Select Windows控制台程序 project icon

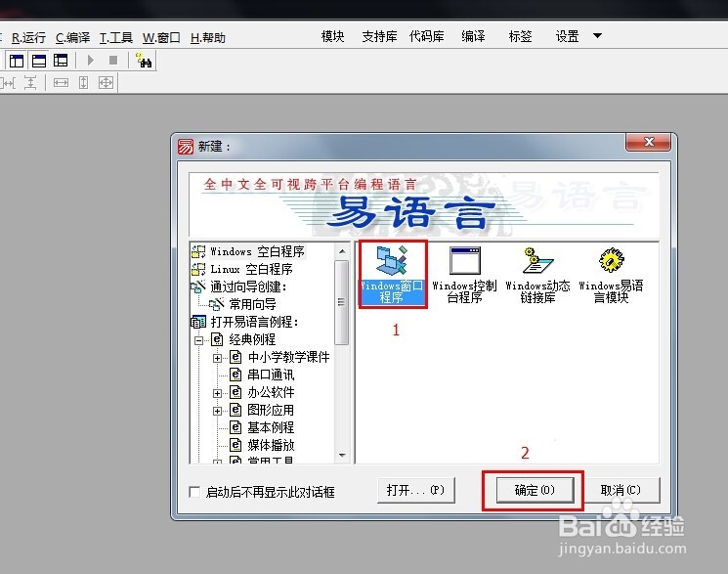coord(464,275)
